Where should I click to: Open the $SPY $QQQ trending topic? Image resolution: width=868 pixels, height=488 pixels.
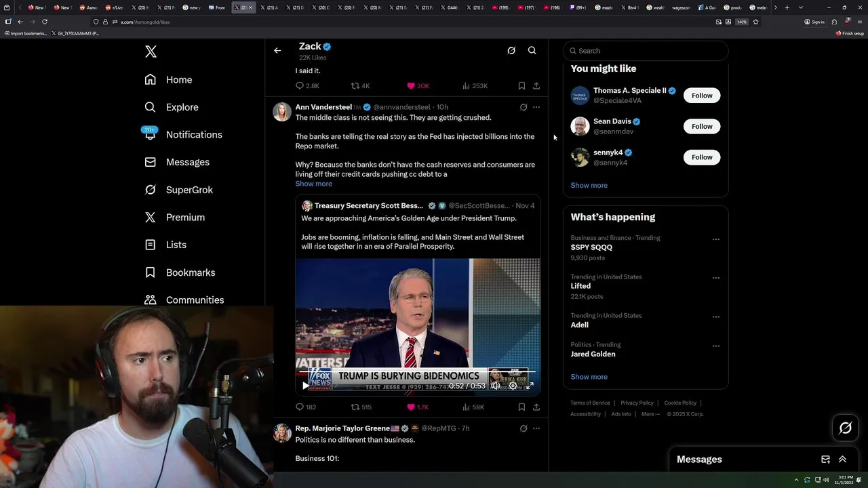(x=591, y=247)
